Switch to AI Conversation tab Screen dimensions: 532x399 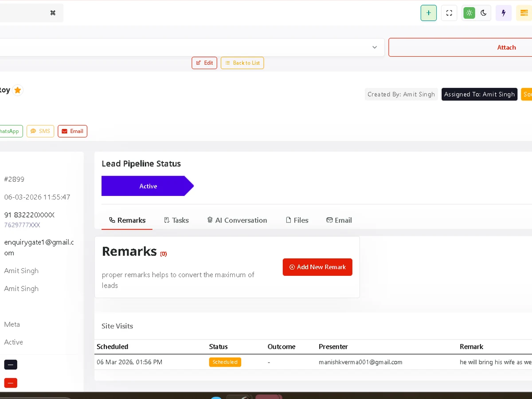[x=237, y=220]
